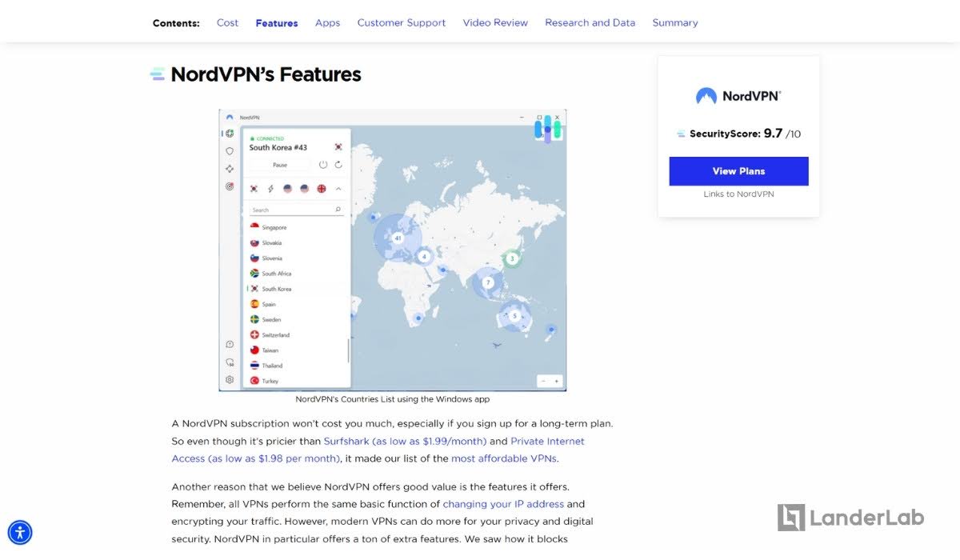Open the Private Internet Access link

tap(378, 450)
